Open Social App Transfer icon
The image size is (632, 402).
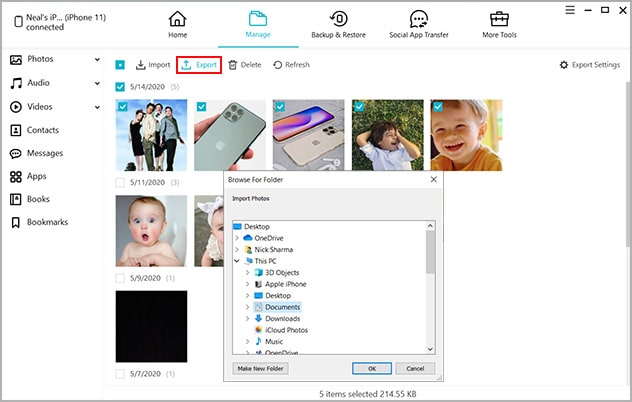(x=419, y=19)
